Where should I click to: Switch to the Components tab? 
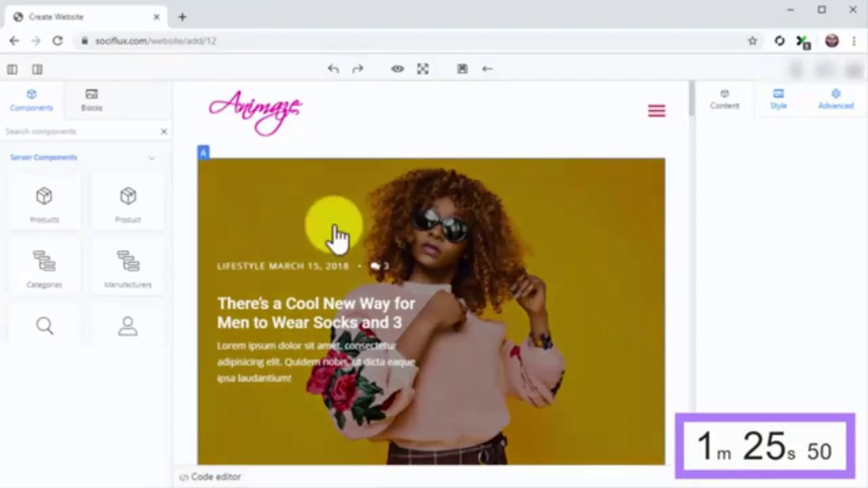tap(31, 100)
